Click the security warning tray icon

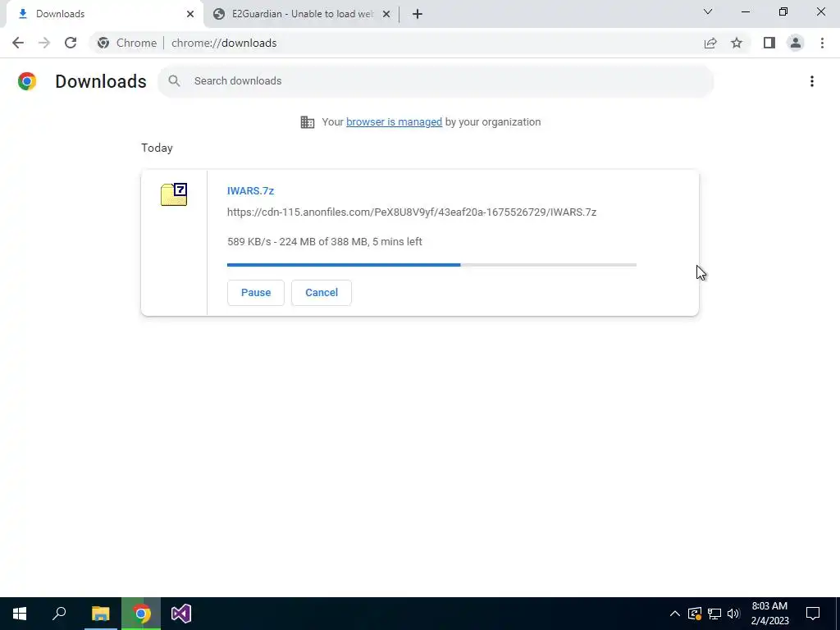695,614
